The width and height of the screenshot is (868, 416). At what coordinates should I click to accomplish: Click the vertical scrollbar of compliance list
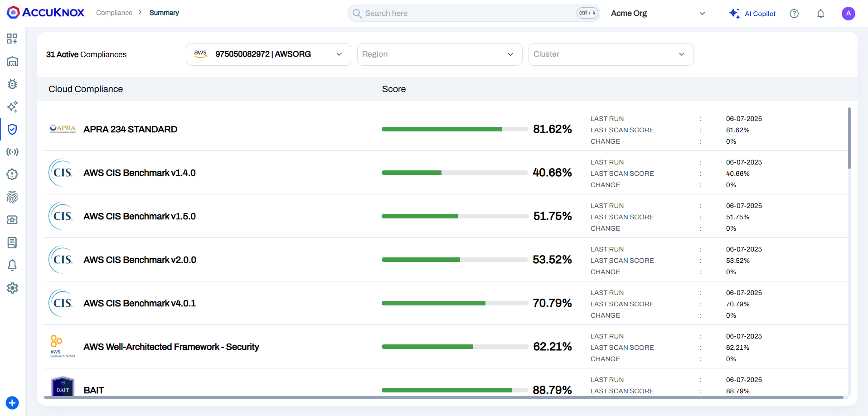coord(849,139)
